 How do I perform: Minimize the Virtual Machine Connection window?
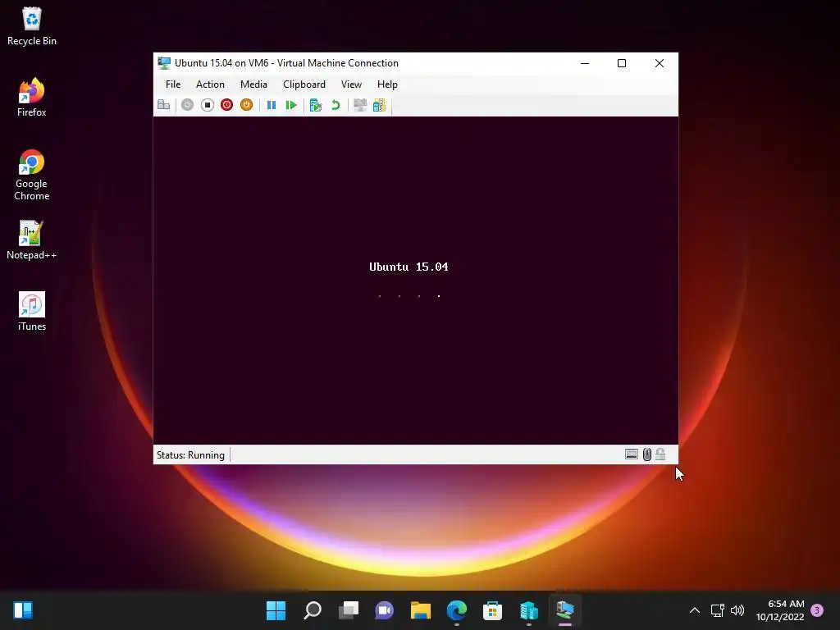[x=585, y=63]
